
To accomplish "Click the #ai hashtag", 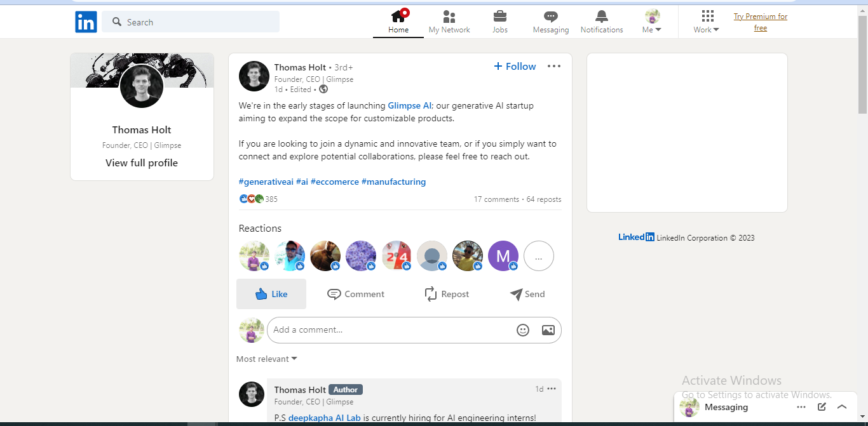I will (x=302, y=182).
